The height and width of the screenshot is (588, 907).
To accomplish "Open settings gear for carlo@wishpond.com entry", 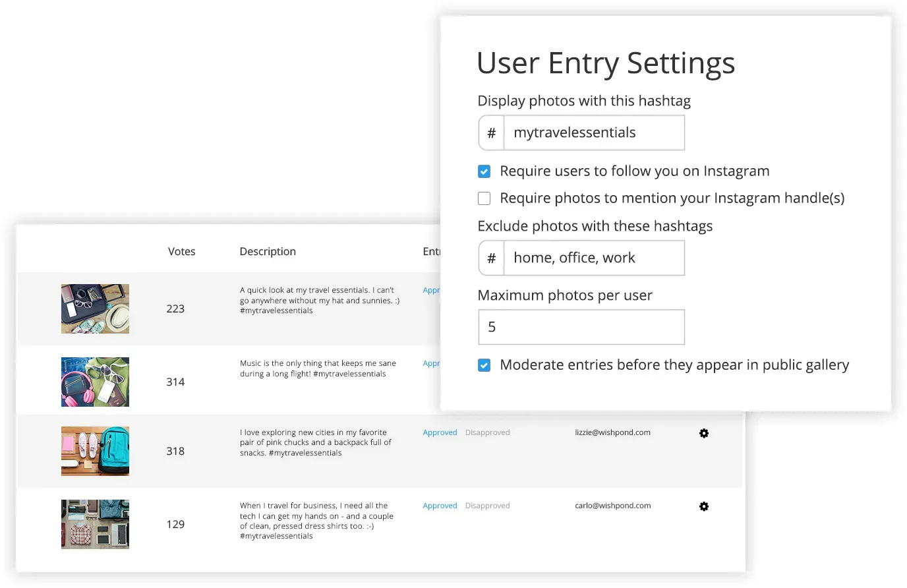I will (703, 506).
